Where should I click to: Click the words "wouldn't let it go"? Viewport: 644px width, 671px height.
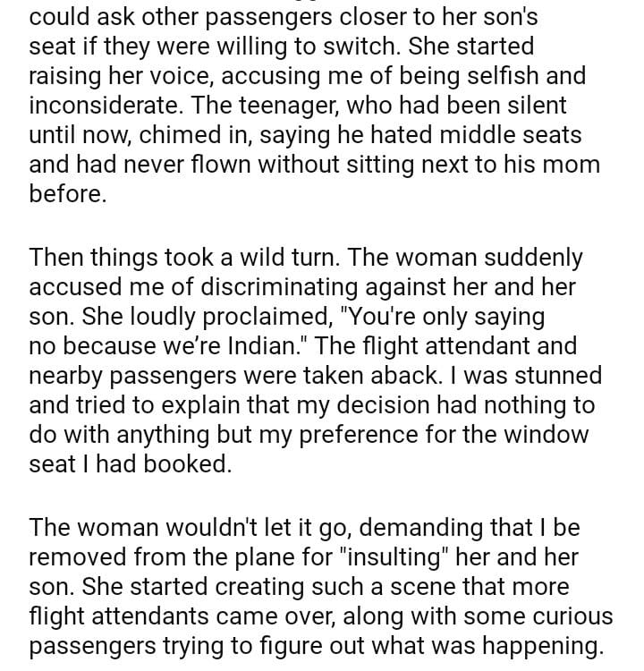tap(266, 528)
